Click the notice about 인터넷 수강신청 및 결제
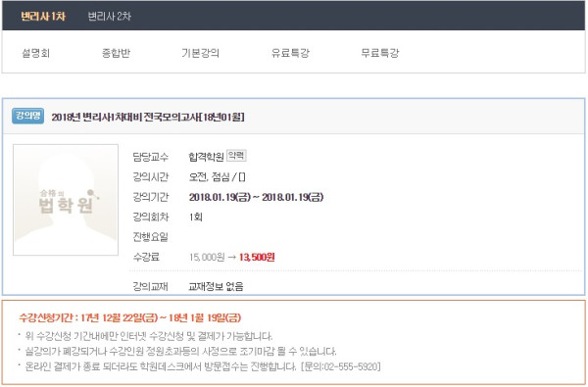The height and width of the screenshot is (387, 588). (x=149, y=336)
